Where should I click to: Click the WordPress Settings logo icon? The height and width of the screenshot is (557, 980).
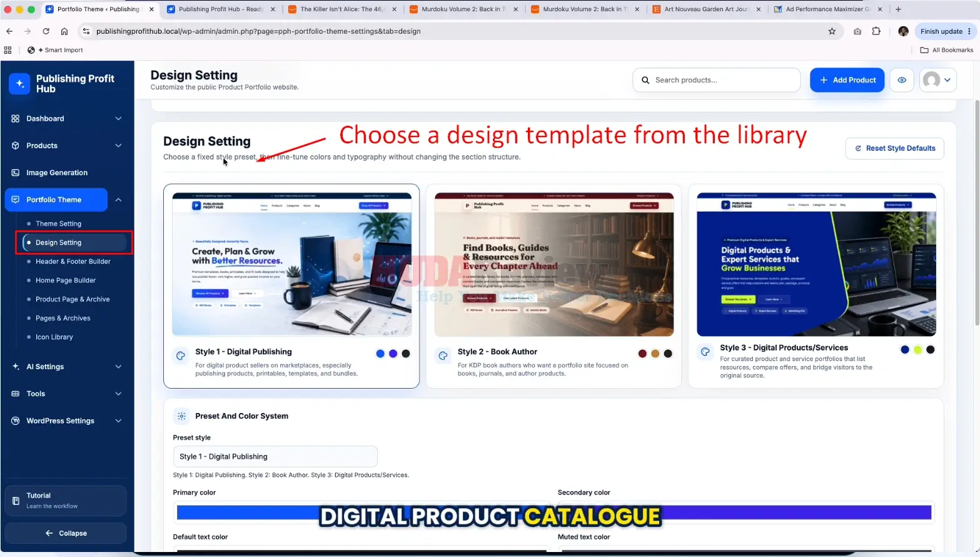(x=15, y=421)
